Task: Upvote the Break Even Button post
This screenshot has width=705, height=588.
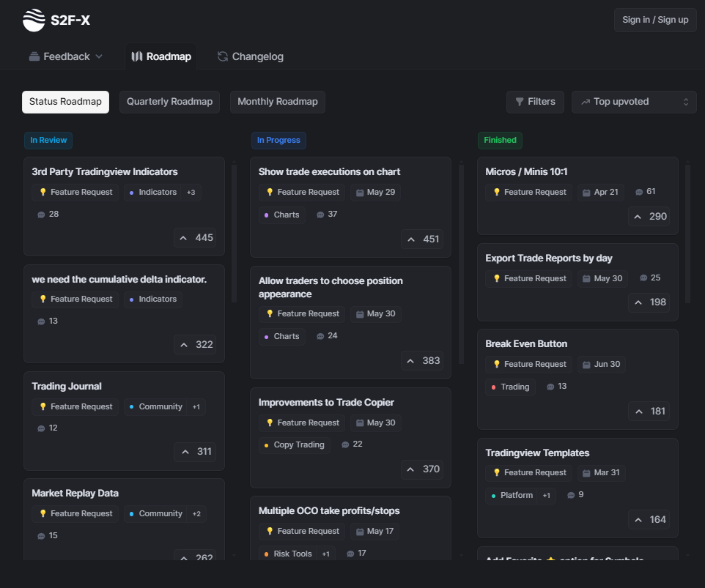Action: [x=649, y=411]
